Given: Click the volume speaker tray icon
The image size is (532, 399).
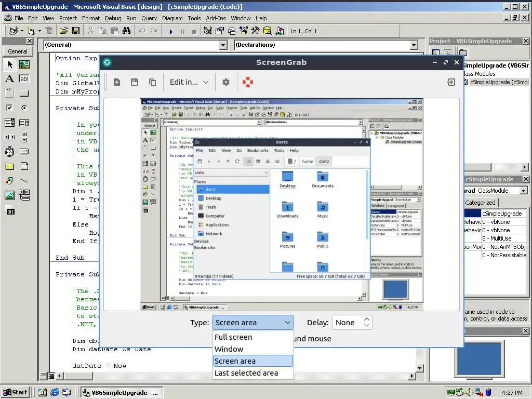Looking at the screenshot, I should (x=469, y=393).
